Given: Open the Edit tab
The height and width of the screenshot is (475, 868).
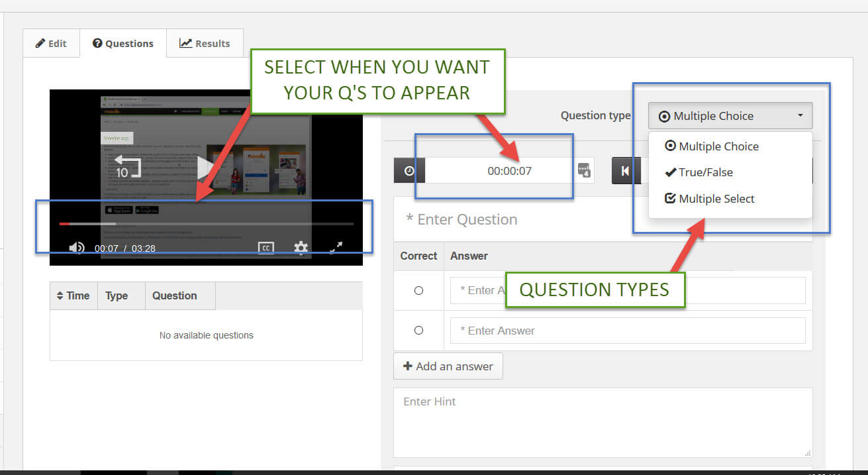Looking at the screenshot, I should pos(51,42).
